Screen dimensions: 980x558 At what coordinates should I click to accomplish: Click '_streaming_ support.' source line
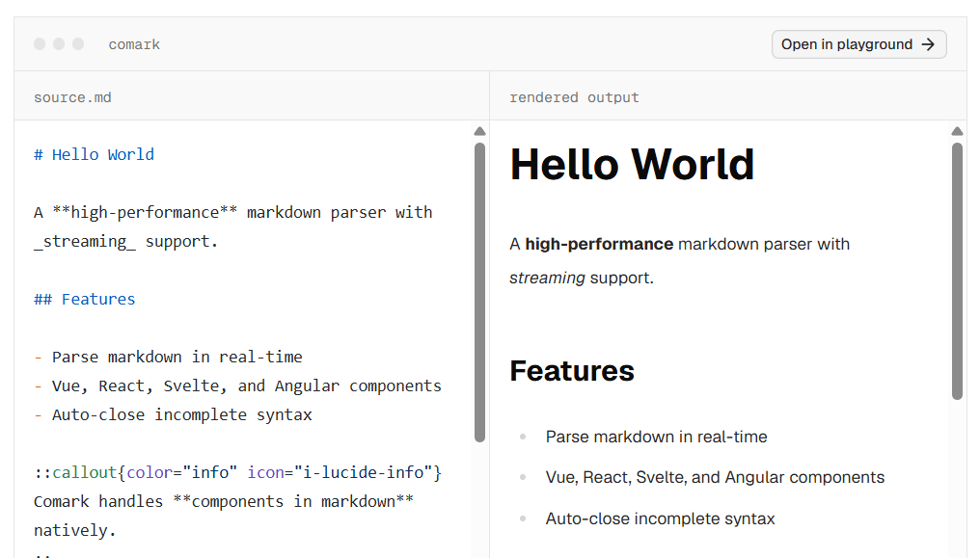coord(125,242)
